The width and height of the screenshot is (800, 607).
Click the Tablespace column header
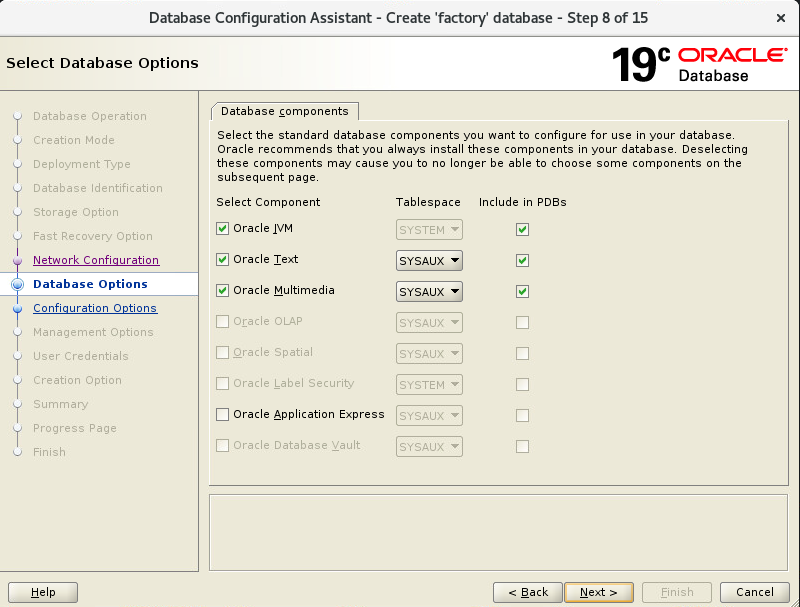(428, 202)
